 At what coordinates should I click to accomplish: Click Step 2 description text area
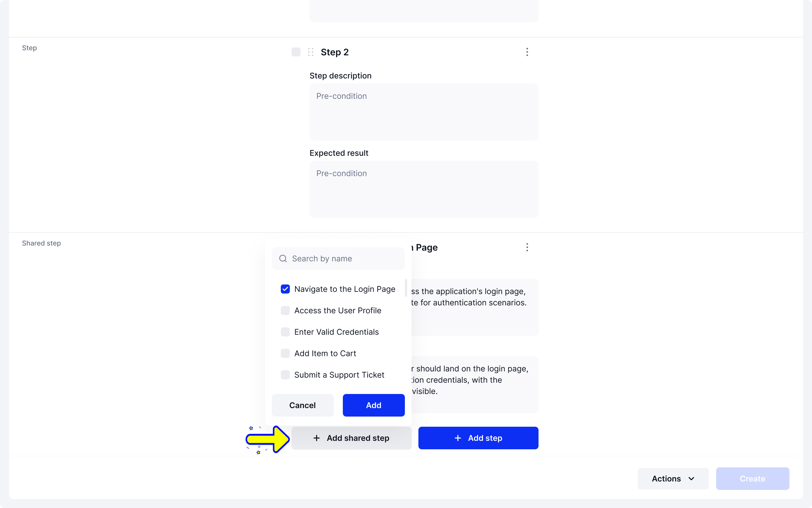(423, 112)
